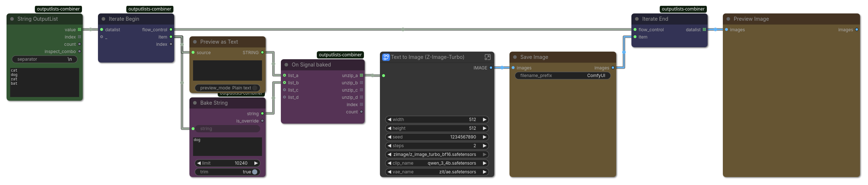Click the string input field in Bake String

228,129
